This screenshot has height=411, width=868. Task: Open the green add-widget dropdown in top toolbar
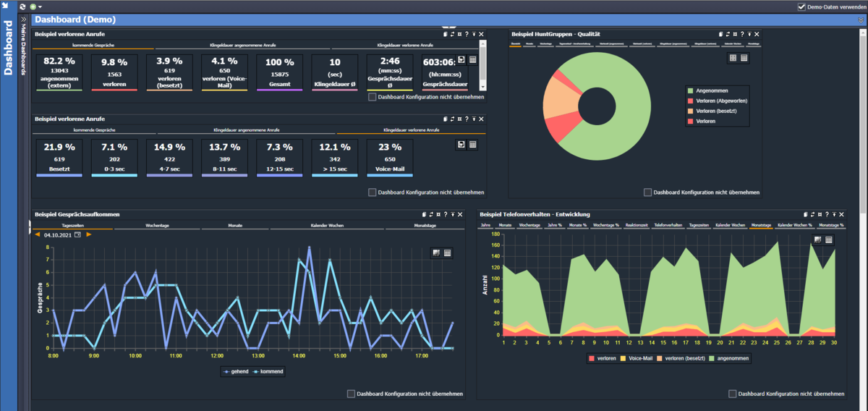click(35, 7)
